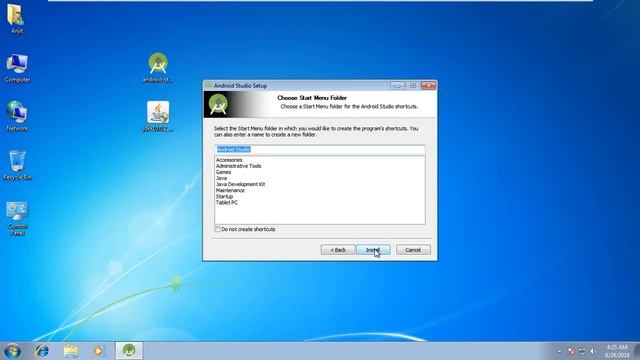
Task: Click the Cancel button
Action: (413, 250)
